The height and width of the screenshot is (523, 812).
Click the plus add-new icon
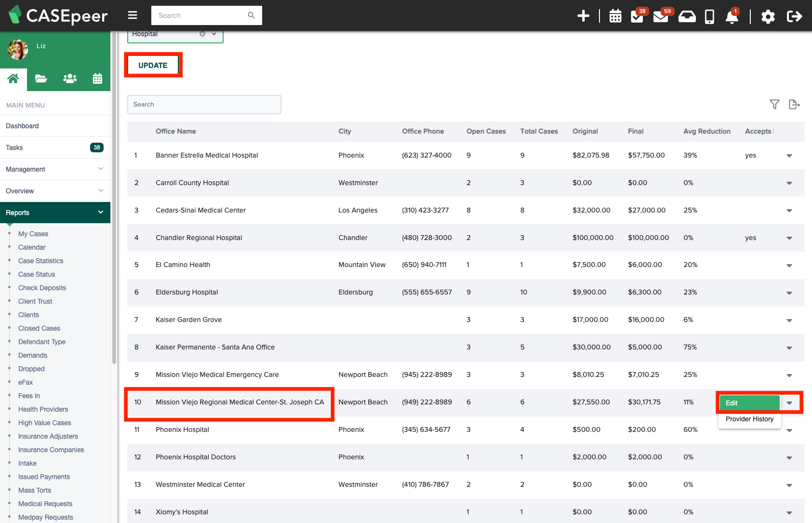tap(583, 16)
